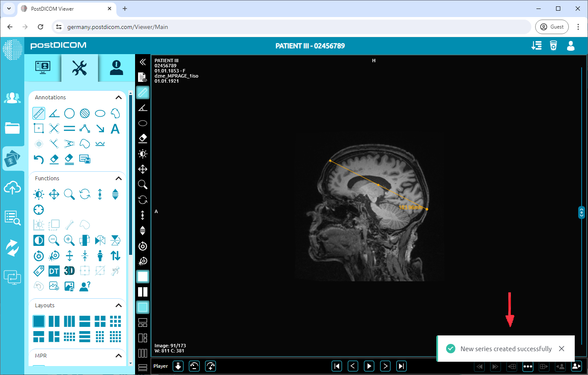Click the browser address bar
The image size is (588, 375).
pos(294,27)
